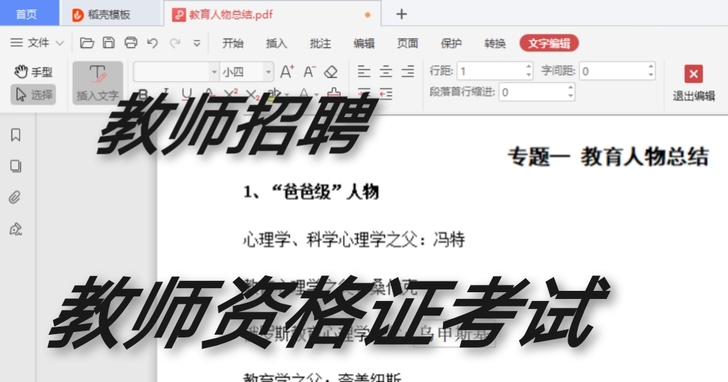This screenshot has height=382, width=728.
Task: Toggle superscript formatting
Action: (231, 94)
